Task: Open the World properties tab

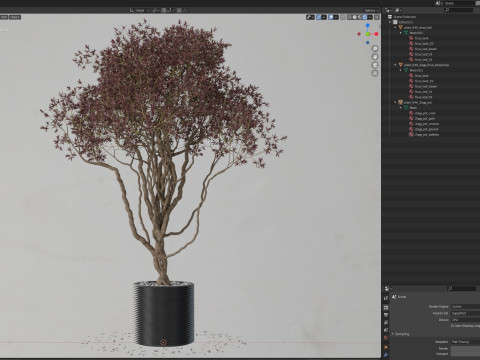Action: point(386,338)
